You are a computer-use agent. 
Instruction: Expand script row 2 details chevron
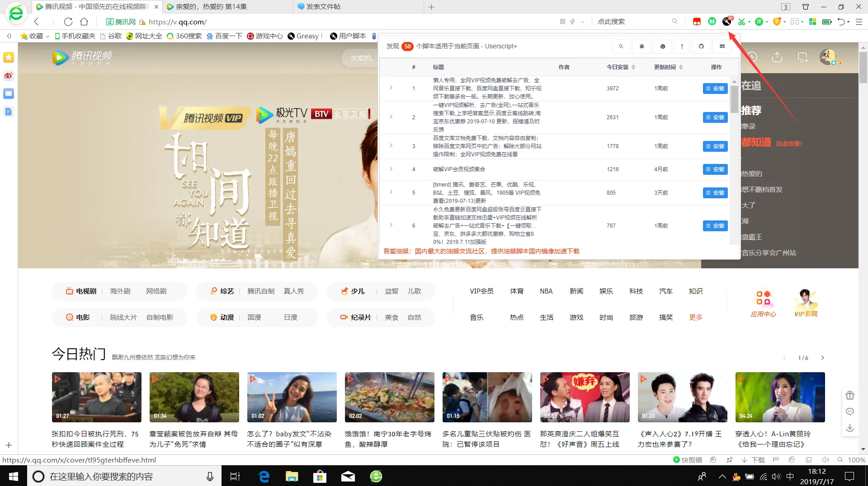[x=391, y=117]
